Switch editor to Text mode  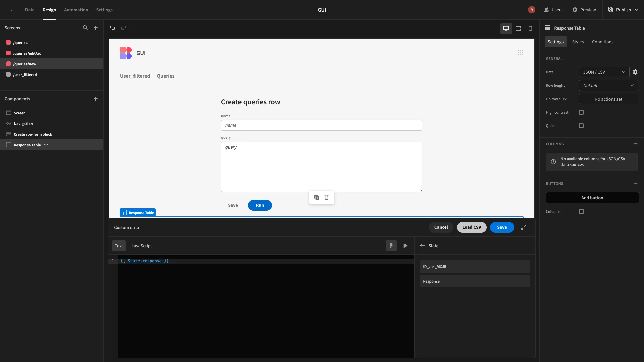click(119, 246)
